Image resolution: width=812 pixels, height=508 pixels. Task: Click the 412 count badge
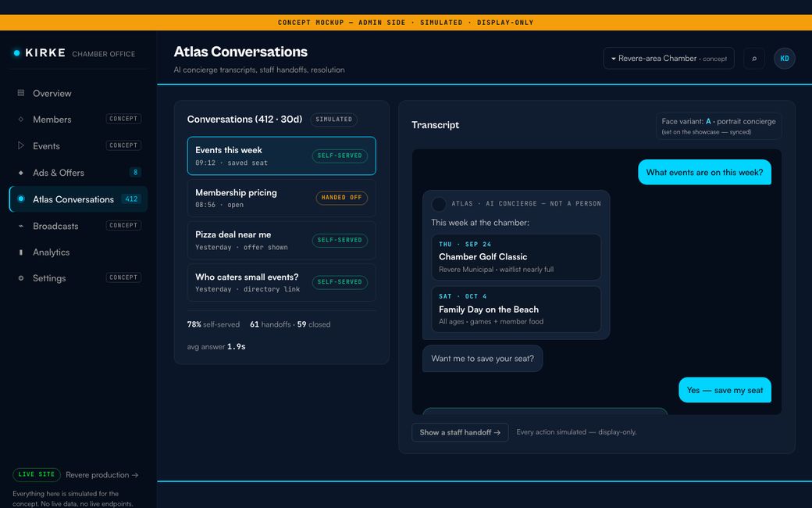coord(131,199)
